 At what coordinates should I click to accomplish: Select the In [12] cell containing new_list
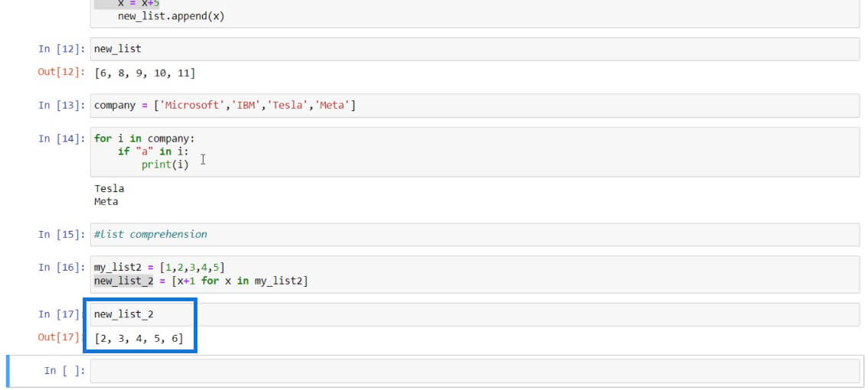click(475, 49)
